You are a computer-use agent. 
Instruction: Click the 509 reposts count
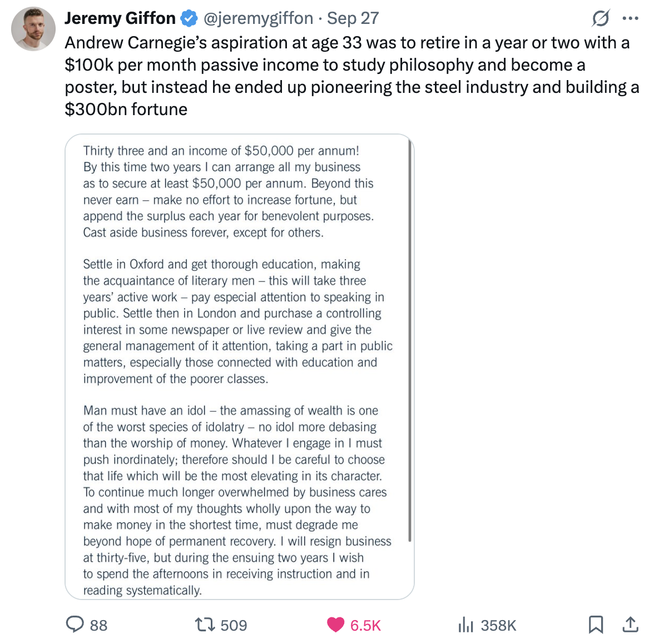point(234,626)
